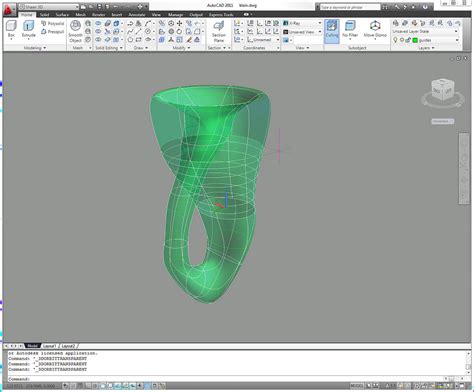Expand the Layers panel
The image size is (474, 392).
pyautogui.click(x=426, y=48)
